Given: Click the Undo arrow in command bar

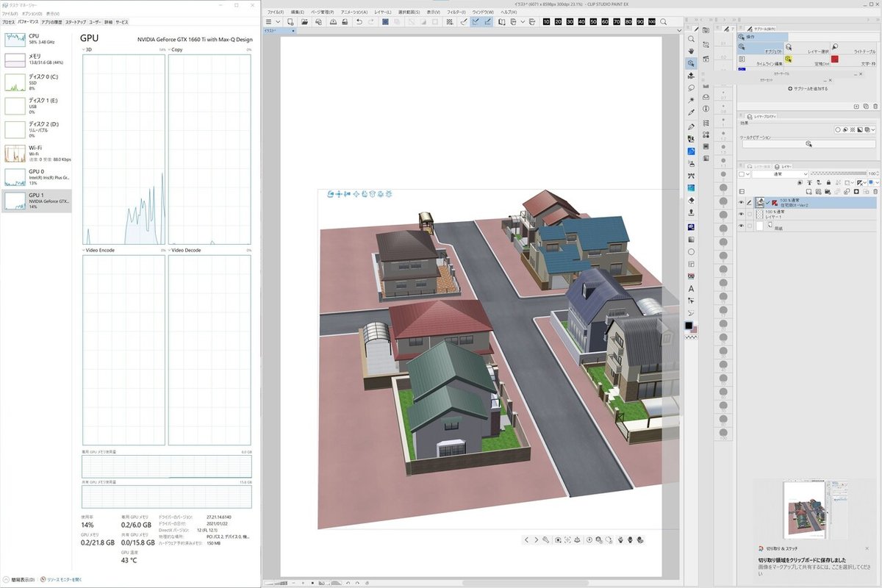Looking at the screenshot, I should [x=359, y=22].
